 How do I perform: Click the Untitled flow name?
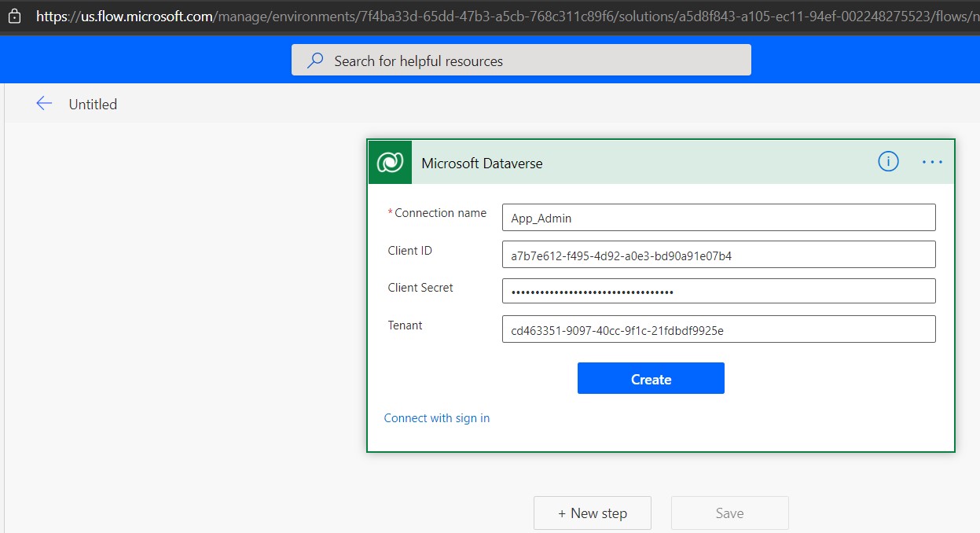click(x=93, y=104)
